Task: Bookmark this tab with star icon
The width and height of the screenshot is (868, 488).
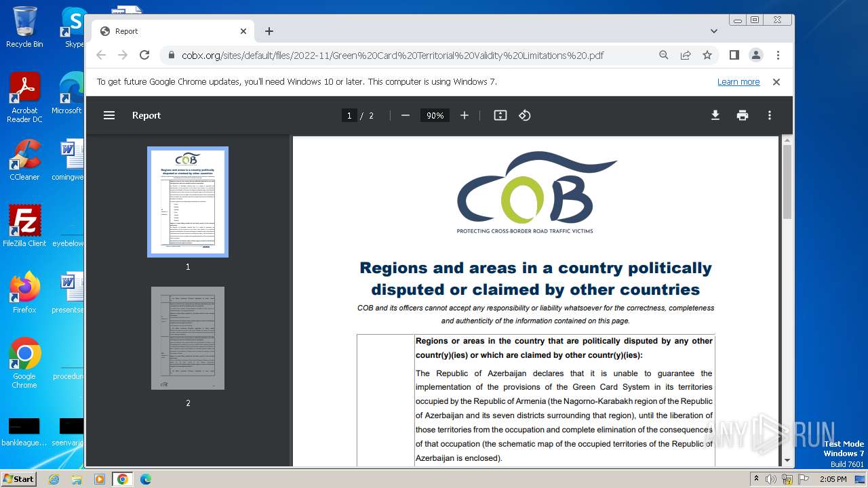Action: [x=707, y=55]
